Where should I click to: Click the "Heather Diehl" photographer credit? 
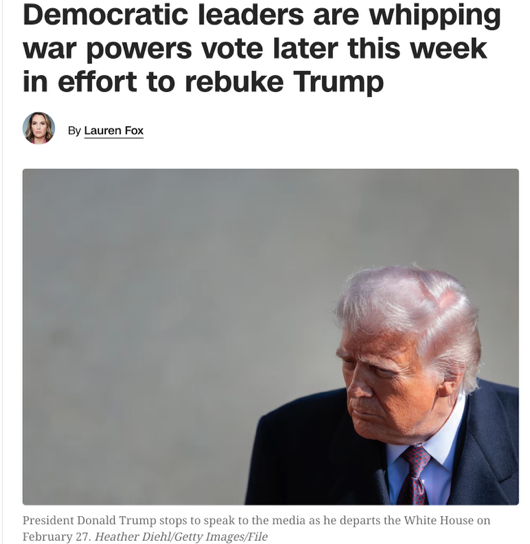click(x=131, y=537)
